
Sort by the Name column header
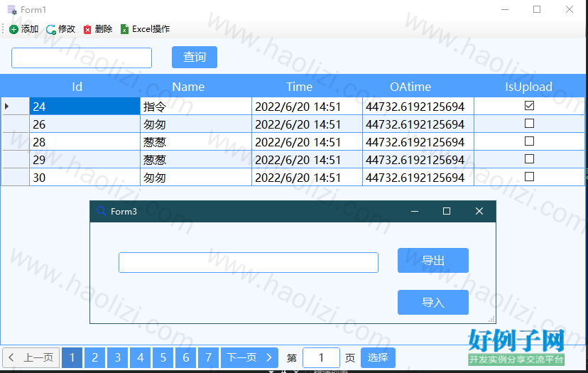coord(188,87)
